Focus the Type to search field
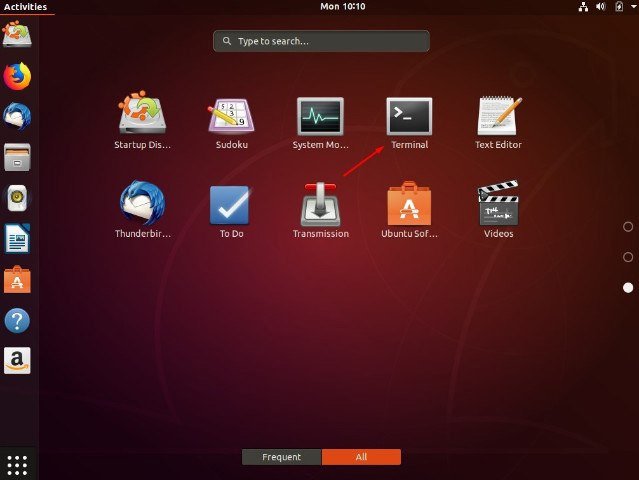639x480 pixels. (x=321, y=41)
